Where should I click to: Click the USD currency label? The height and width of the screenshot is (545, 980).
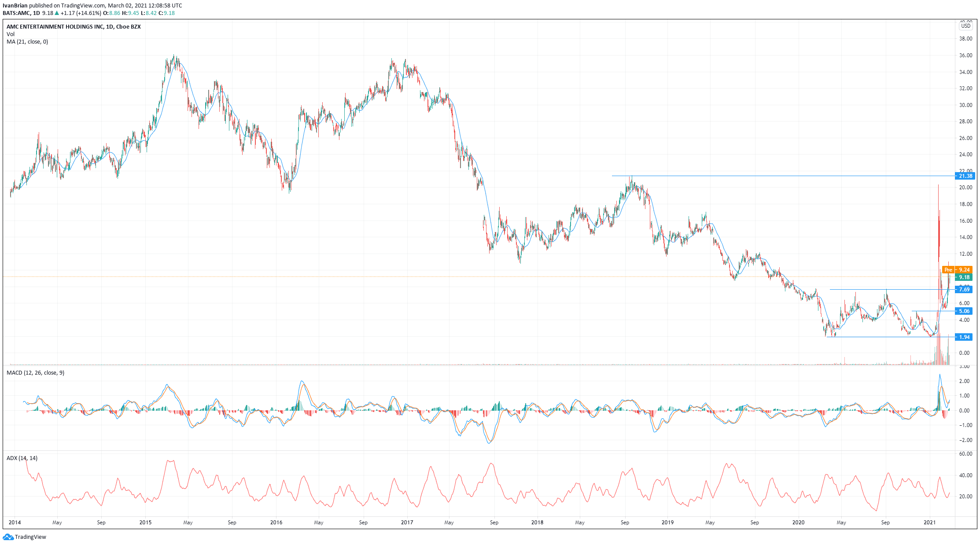coord(965,26)
